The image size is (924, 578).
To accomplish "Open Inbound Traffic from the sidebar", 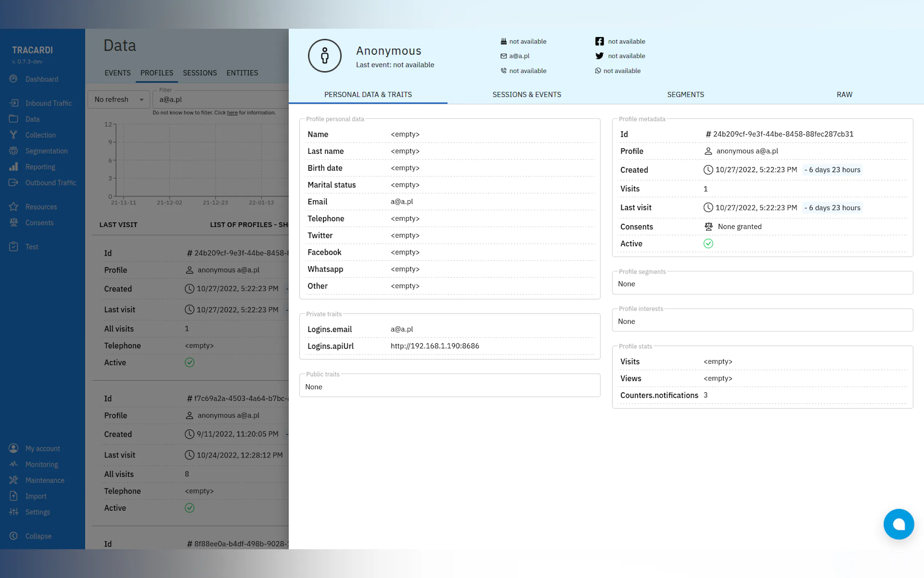I will pos(48,103).
